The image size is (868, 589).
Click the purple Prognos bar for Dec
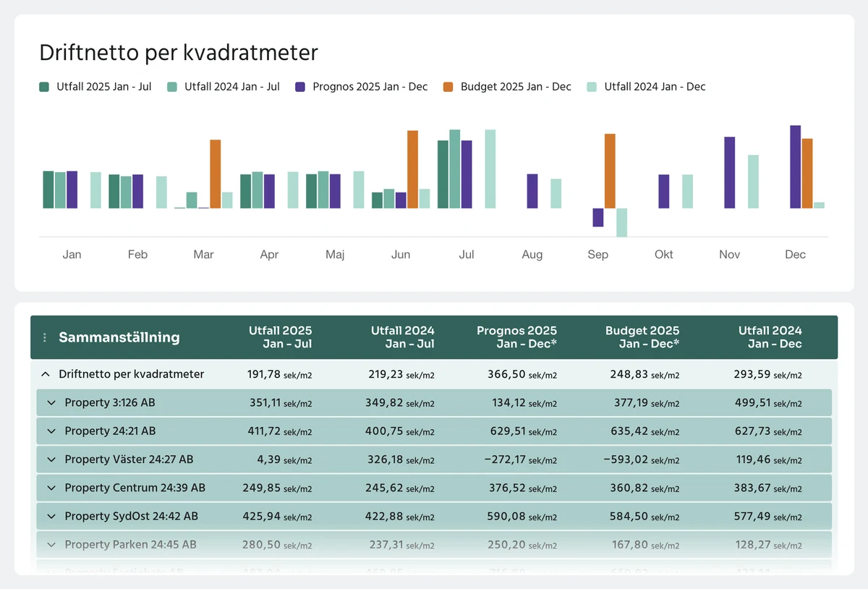[x=796, y=166]
